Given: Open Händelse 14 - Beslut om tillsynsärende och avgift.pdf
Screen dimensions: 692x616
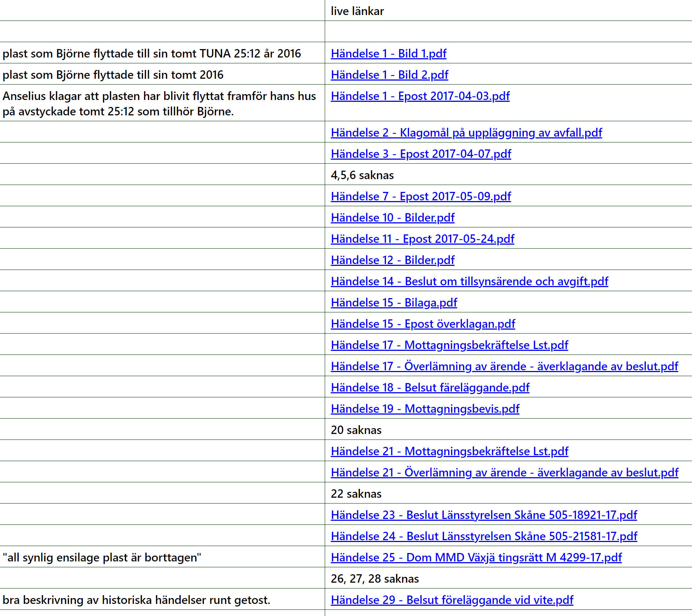Looking at the screenshot, I should [x=470, y=281].
